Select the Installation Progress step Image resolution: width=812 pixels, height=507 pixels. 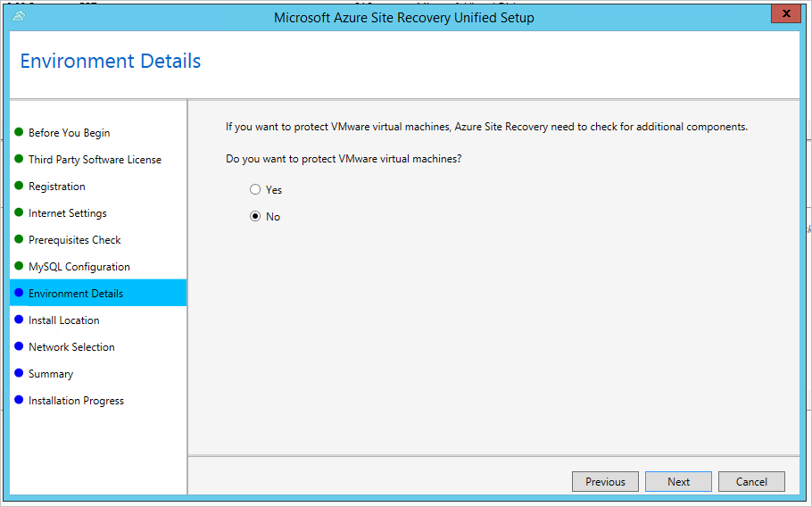pos(76,401)
